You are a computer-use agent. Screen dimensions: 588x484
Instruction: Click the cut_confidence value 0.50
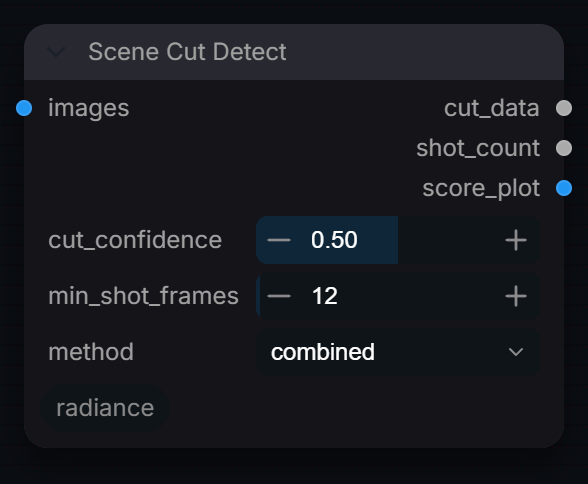(x=334, y=240)
